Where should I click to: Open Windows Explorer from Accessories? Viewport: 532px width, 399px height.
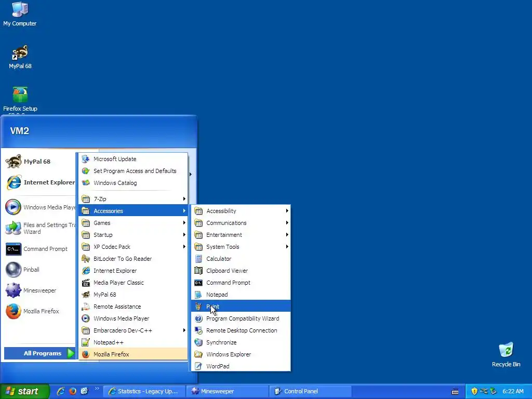click(x=241, y=354)
